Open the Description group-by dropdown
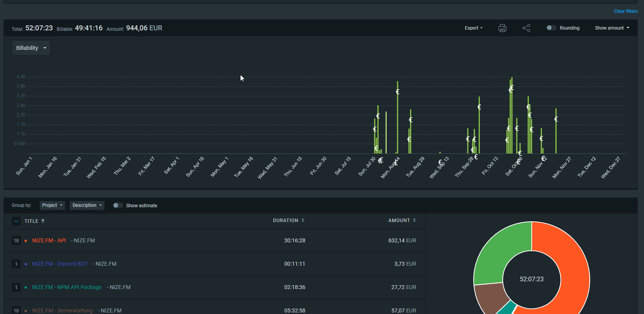The image size is (644, 314). pos(87,205)
